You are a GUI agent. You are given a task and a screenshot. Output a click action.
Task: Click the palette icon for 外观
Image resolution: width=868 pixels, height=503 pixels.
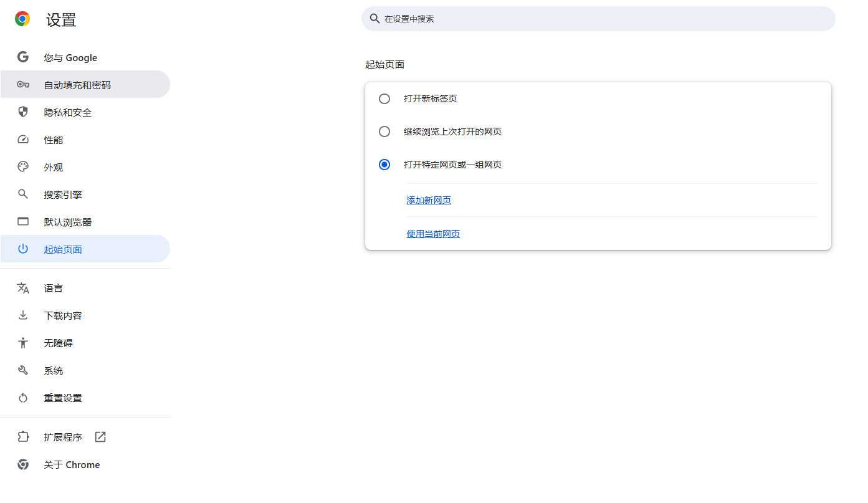23,167
